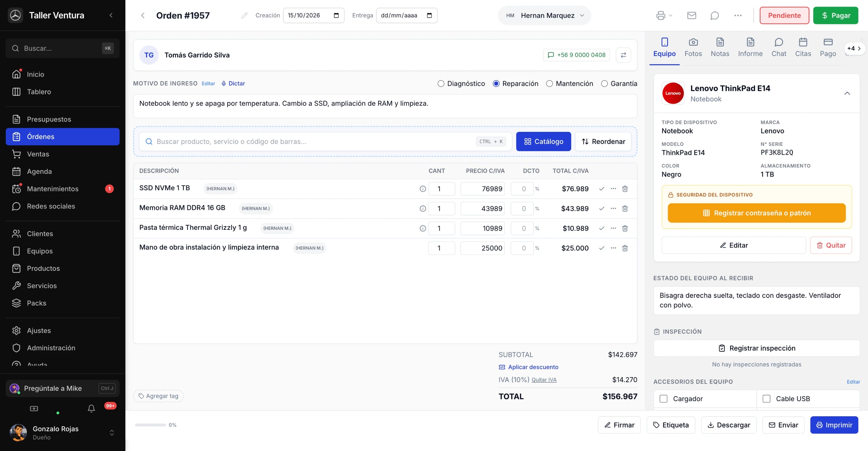Switch to the Citas tab

pos(803,48)
